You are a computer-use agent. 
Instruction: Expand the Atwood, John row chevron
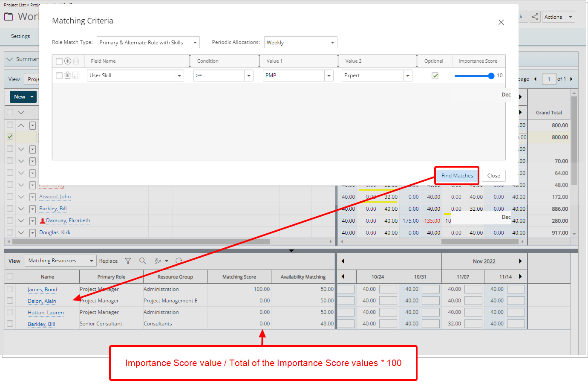tap(21, 197)
